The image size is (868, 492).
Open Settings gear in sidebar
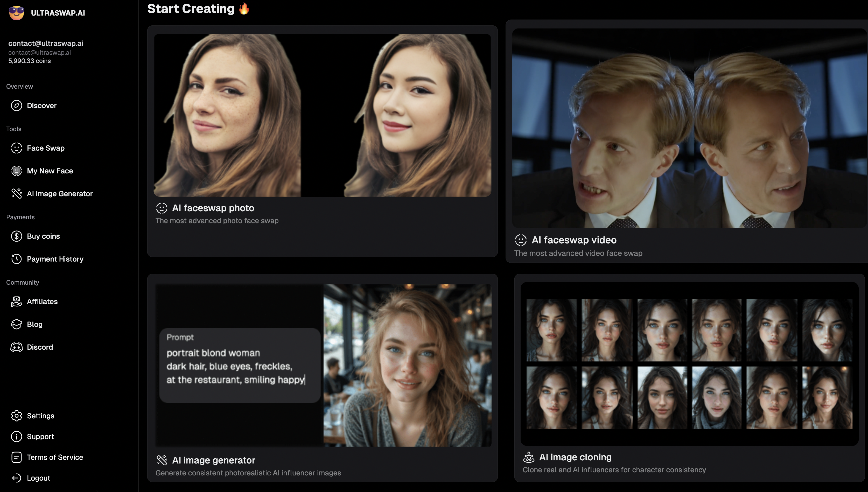[x=16, y=416]
